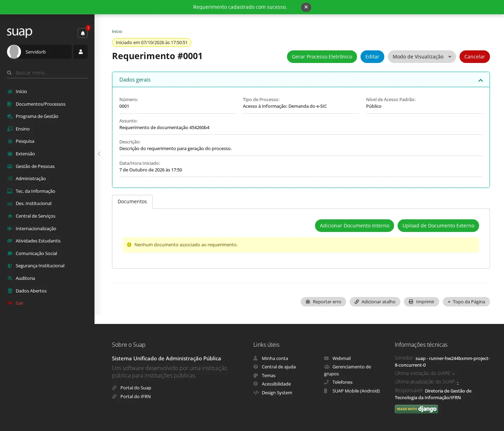Open the Modo de Visualização dropdown
This screenshot has width=504, height=431.
(422, 57)
